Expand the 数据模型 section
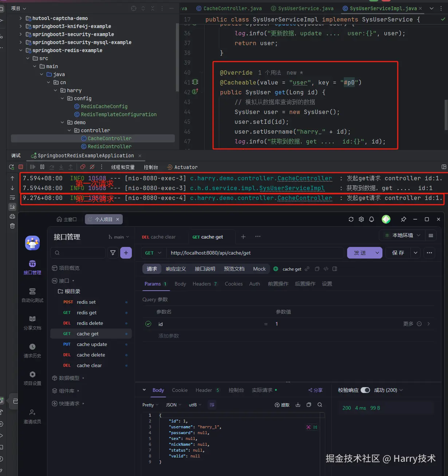Screen dimensions: 448x476 68,378
